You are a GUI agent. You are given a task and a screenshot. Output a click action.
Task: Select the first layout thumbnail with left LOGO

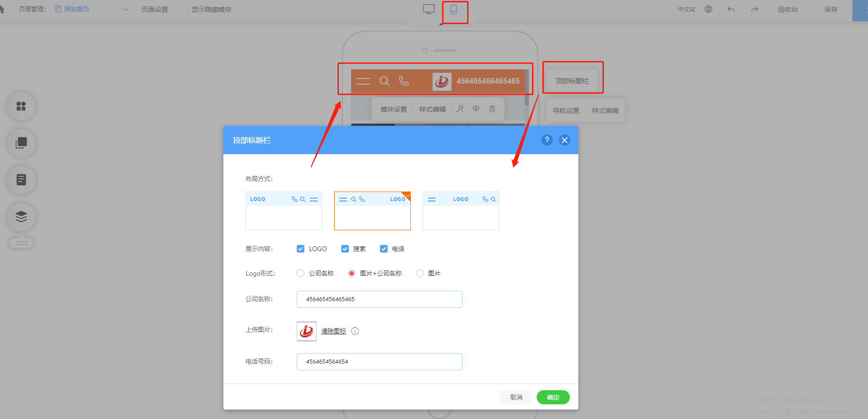[284, 211]
